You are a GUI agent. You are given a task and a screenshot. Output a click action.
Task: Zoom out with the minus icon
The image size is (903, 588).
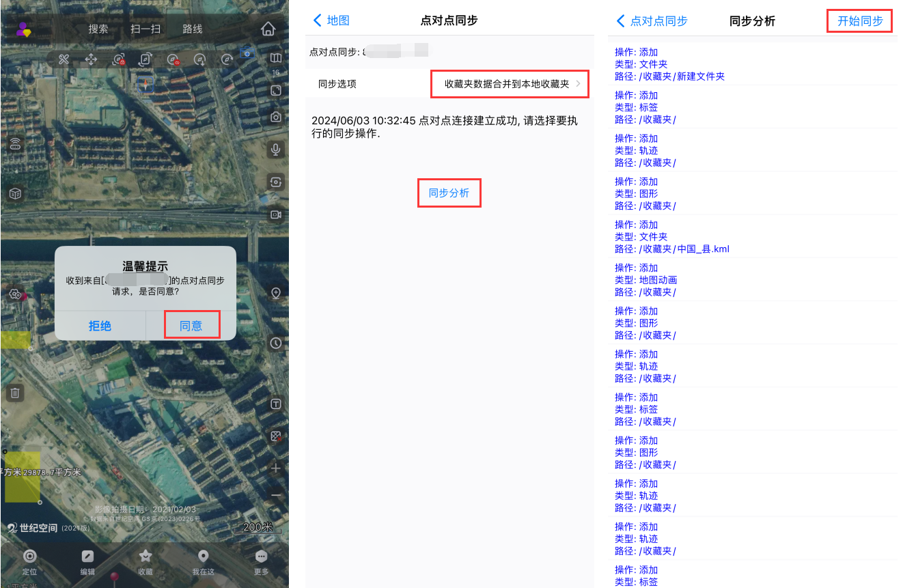click(x=276, y=494)
